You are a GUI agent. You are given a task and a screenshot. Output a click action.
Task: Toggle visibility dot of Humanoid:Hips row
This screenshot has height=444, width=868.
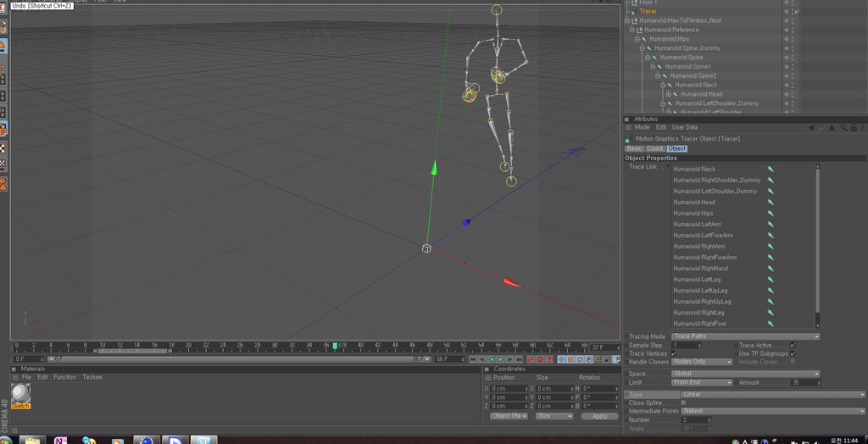click(787, 39)
